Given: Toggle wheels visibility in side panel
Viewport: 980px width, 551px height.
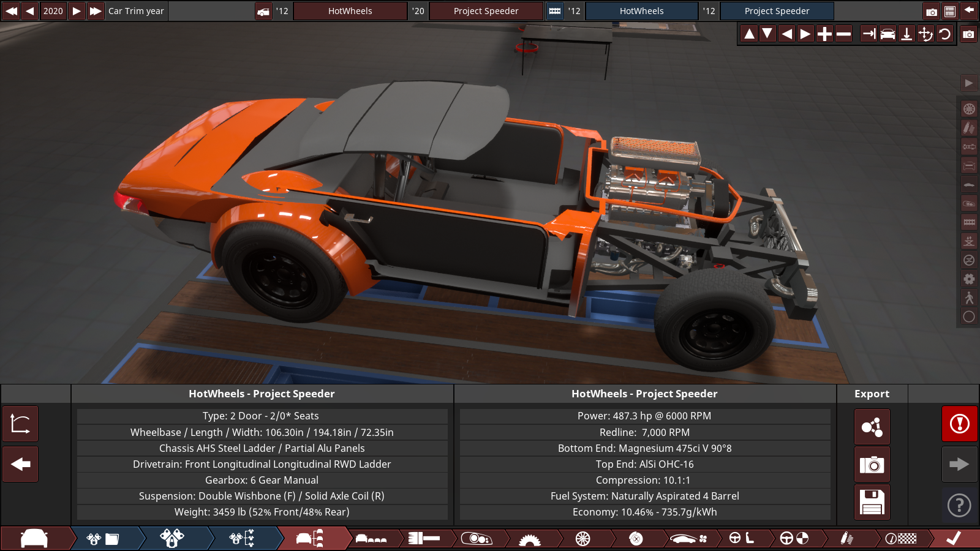Looking at the screenshot, I should point(969,109).
